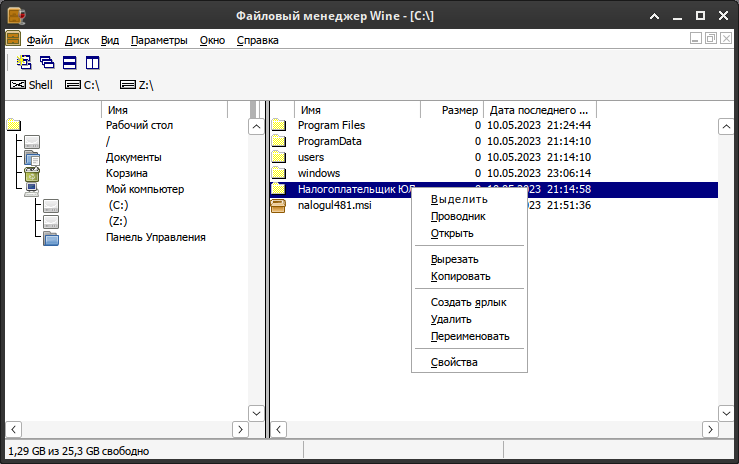This screenshot has width=739, height=464.
Task: Click the tile vertically toolbar icon
Action: coord(92,62)
